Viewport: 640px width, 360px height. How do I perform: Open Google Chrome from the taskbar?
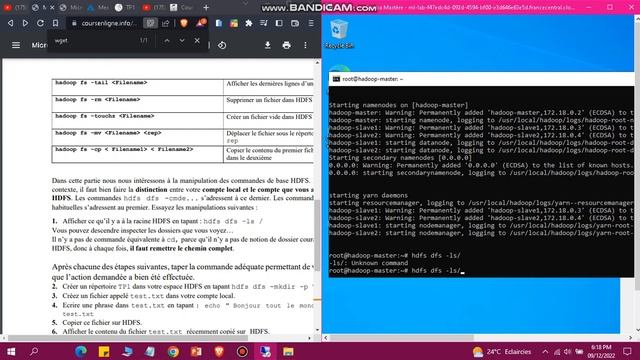click(173, 351)
